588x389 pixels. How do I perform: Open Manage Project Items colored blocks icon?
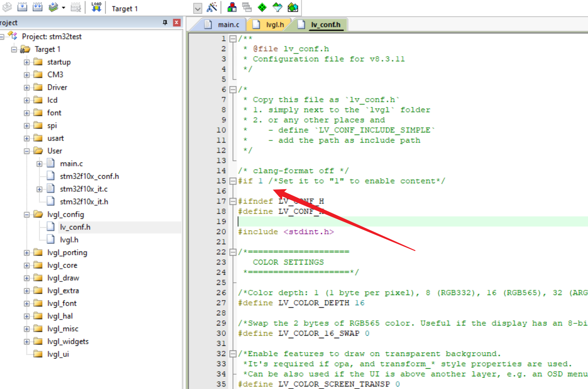(232, 7)
